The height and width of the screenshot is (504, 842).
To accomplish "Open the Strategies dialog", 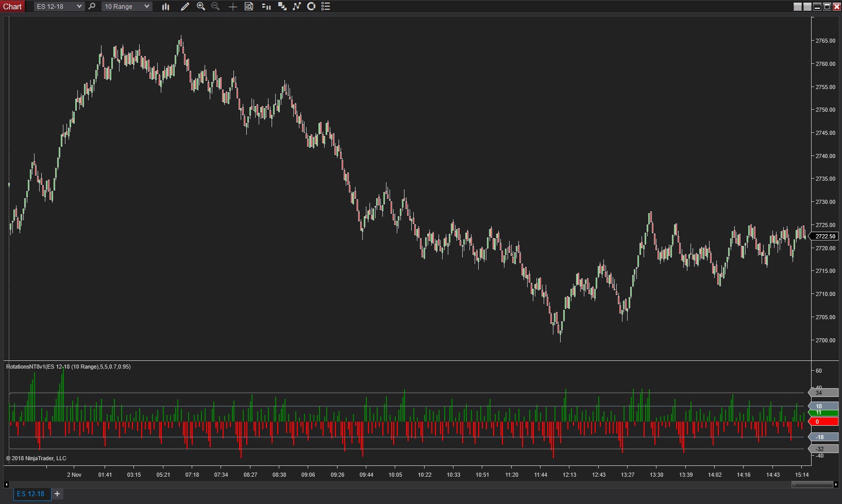I will click(311, 6).
